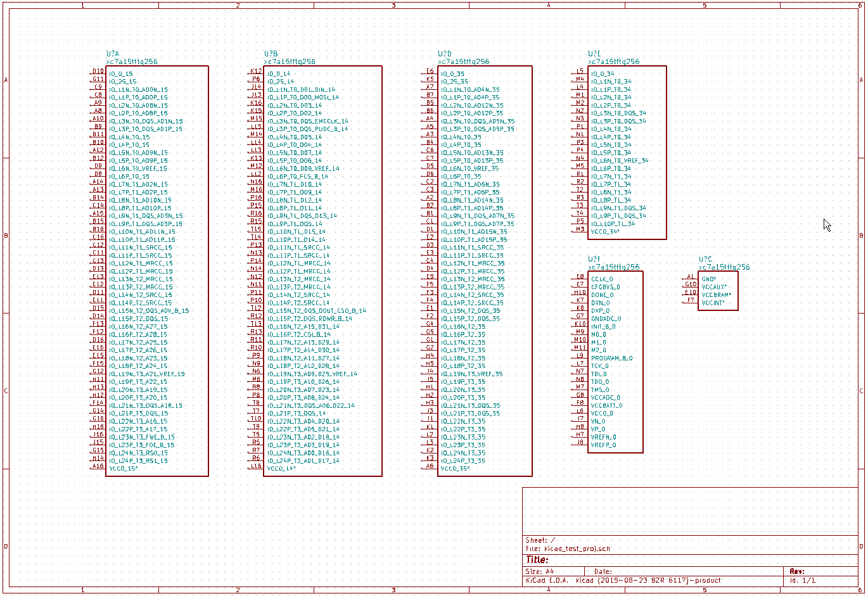This screenshot has height=596, width=868.
Task: Click pin IO_L6N_T0_VREF_34
Action: point(620,161)
